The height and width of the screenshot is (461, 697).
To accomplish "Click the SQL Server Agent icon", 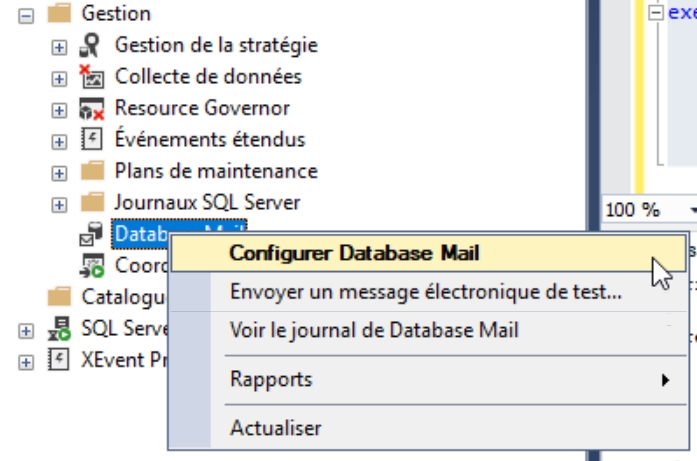I will tap(60, 329).
